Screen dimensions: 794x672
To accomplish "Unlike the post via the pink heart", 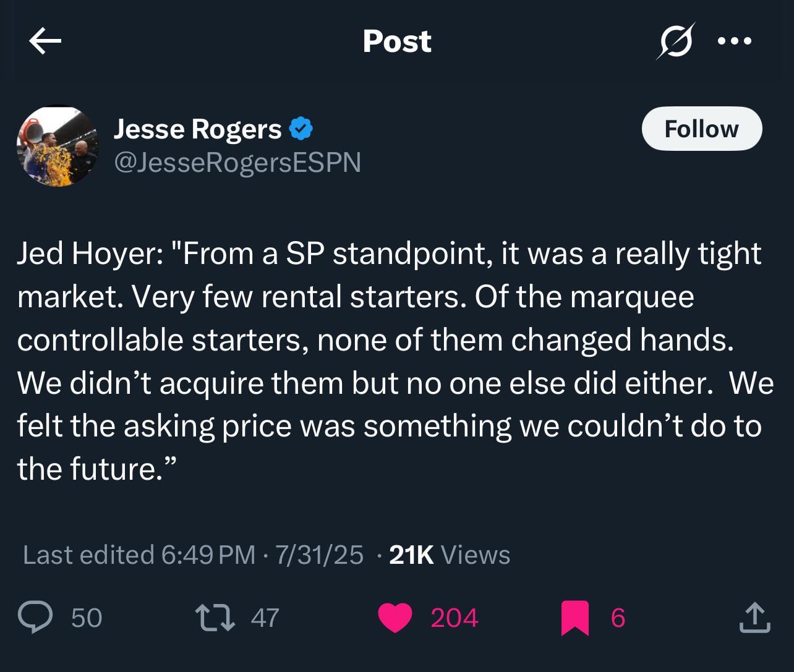I will [x=395, y=618].
